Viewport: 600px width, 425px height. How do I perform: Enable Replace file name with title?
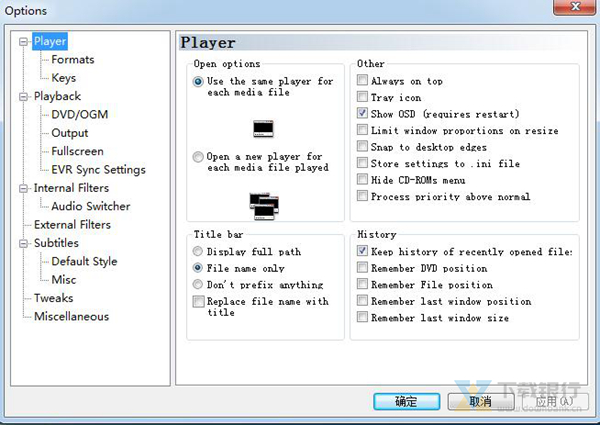click(198, 301)
